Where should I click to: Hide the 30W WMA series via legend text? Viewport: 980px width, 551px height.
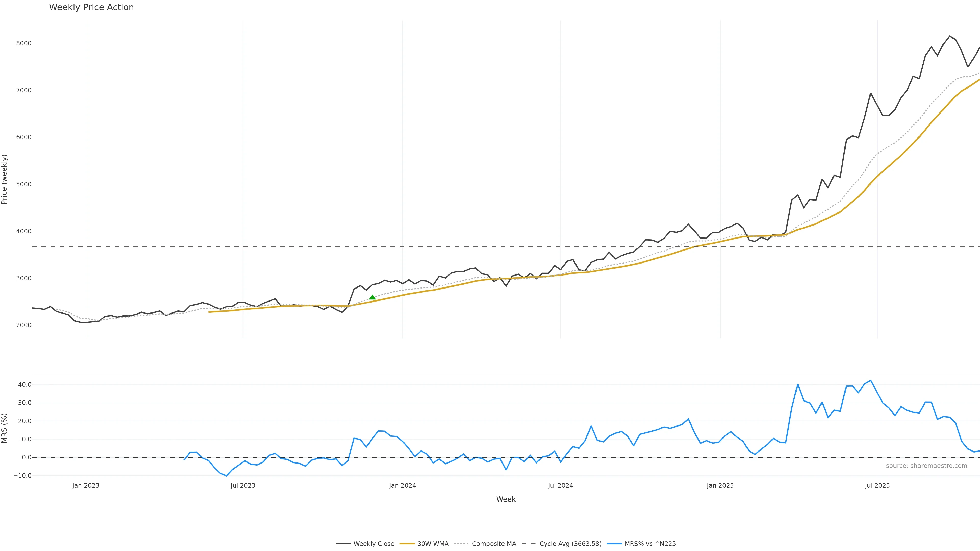coord(433,544)
